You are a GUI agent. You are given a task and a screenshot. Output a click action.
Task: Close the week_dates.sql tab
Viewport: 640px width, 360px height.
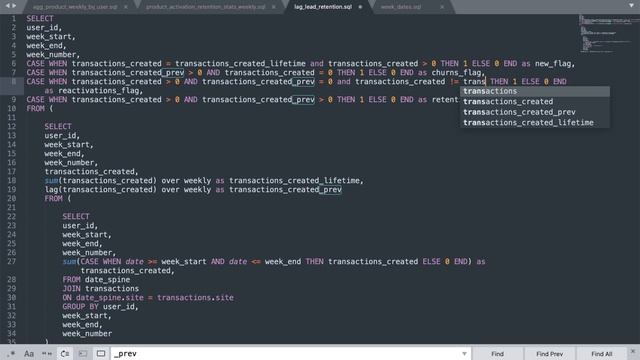coord(442,7)
